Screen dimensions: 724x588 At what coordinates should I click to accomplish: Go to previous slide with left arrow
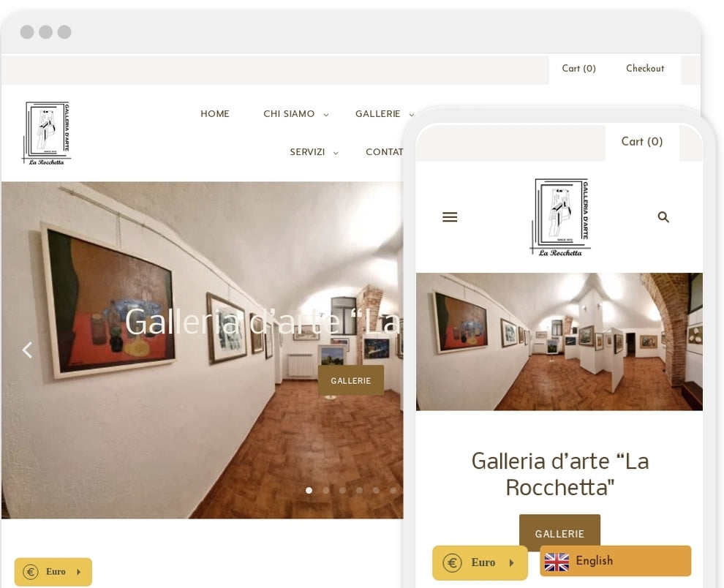(x=27, y=350)
